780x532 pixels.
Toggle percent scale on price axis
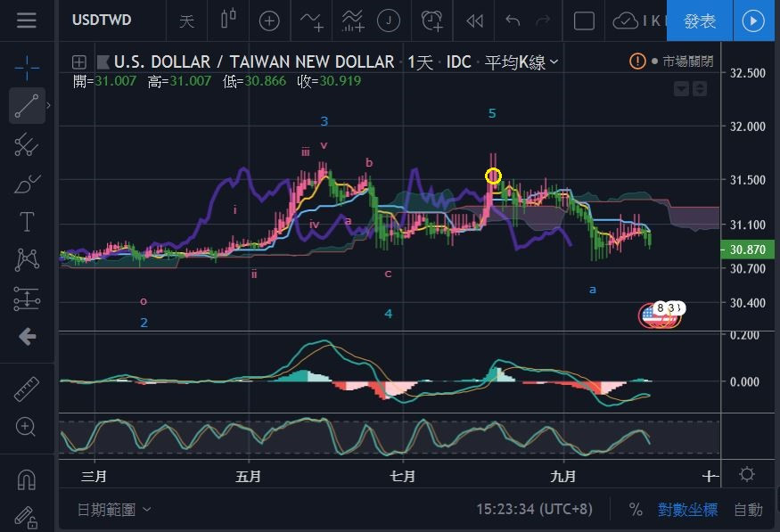click(636, 510)
